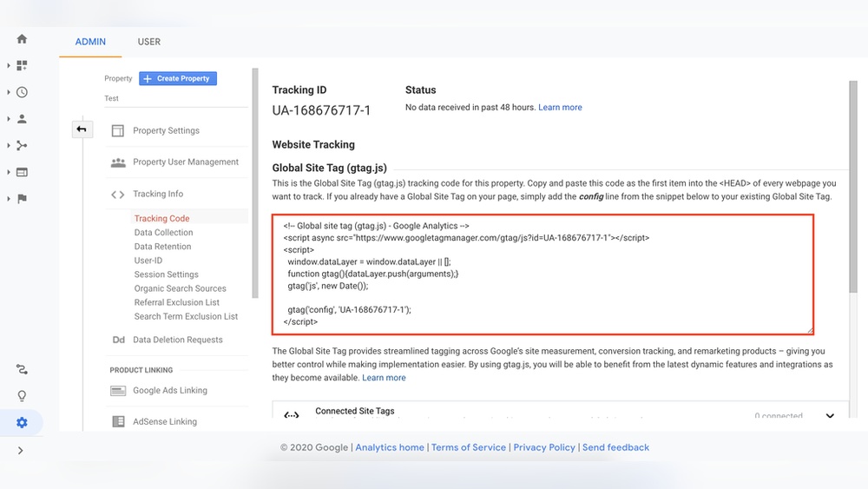This screenshot has height=489, width=868.
Task: Expand Connected Site Tags chevron
Action: pos(830,415)
